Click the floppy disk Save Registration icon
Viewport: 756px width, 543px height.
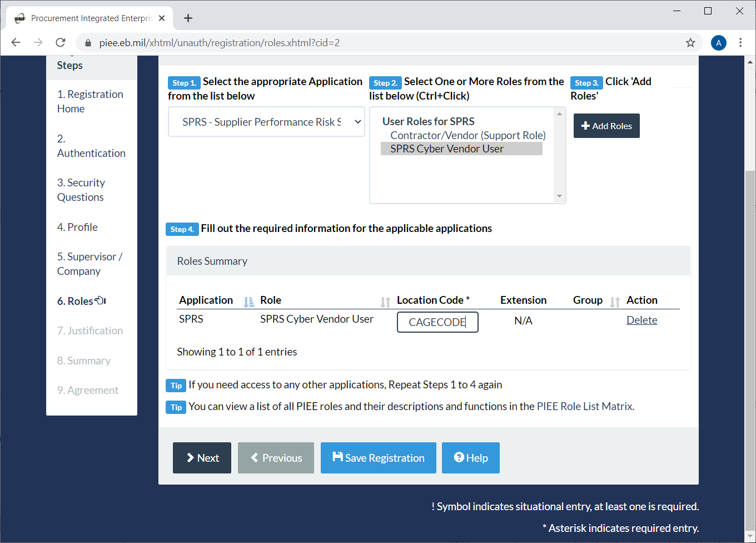[x=337, y=457]
